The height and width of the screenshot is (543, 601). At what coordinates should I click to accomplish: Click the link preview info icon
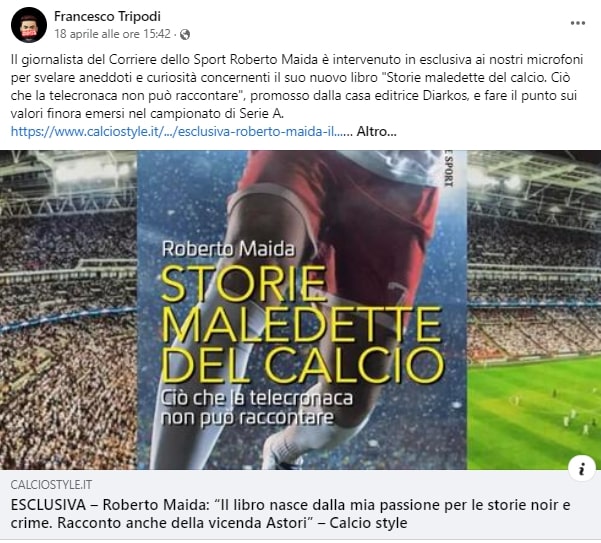tap(582, 468)
